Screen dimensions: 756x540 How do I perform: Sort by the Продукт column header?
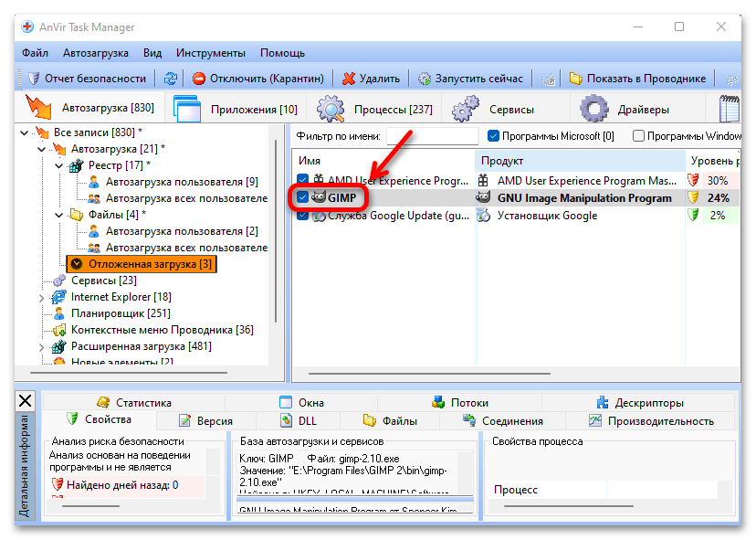(x=580, y=161)
